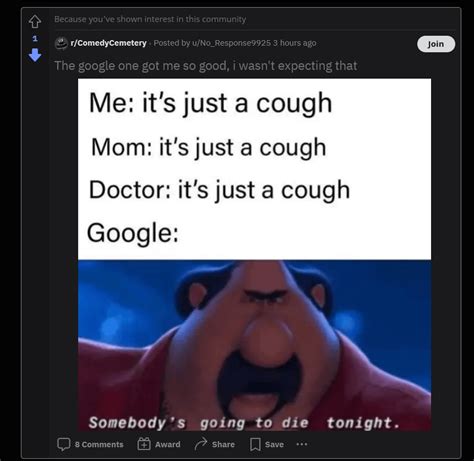Click the Save bookmark icon
474x461 pixels.
point(255,444)
